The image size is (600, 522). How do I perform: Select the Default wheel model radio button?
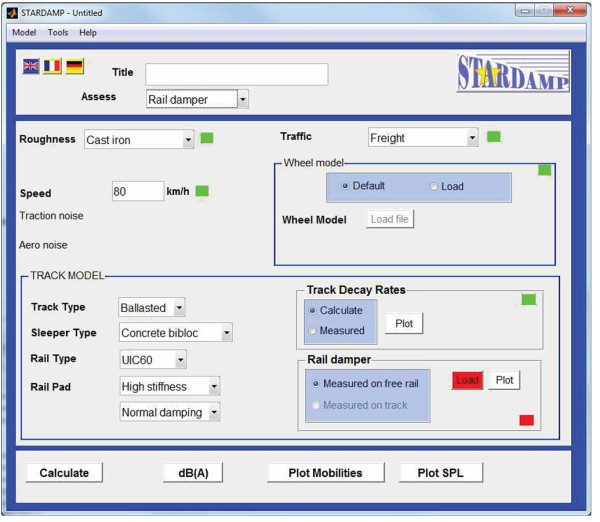(346, 186)
